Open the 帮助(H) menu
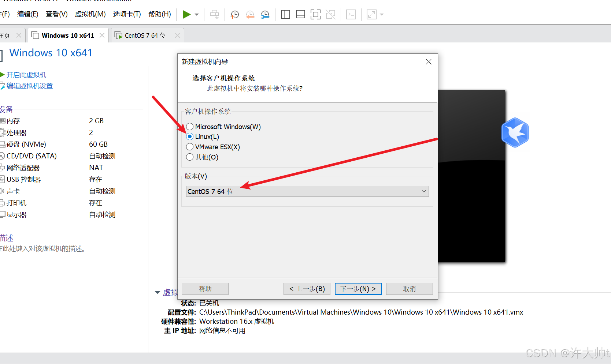 (160, 14)
